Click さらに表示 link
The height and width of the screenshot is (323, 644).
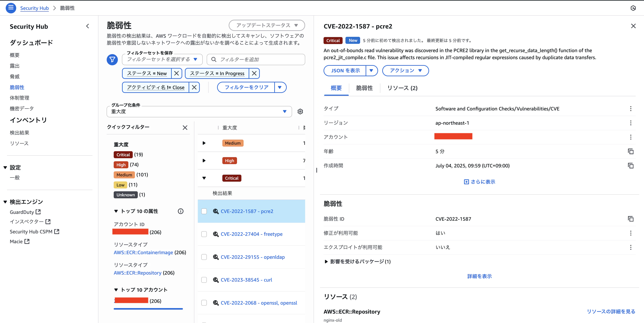[479, 182]
